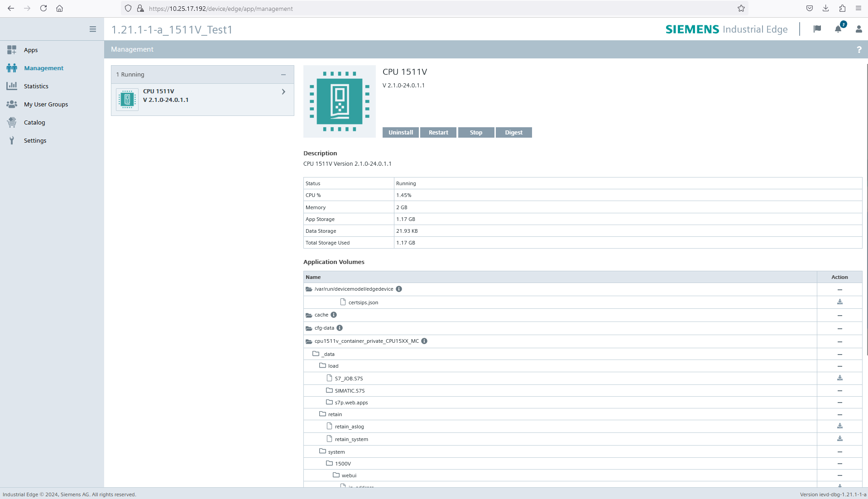868x499 pixels.
Task: Click the flag icon in header
Action: pyautogui.click(x=817, y=29)
